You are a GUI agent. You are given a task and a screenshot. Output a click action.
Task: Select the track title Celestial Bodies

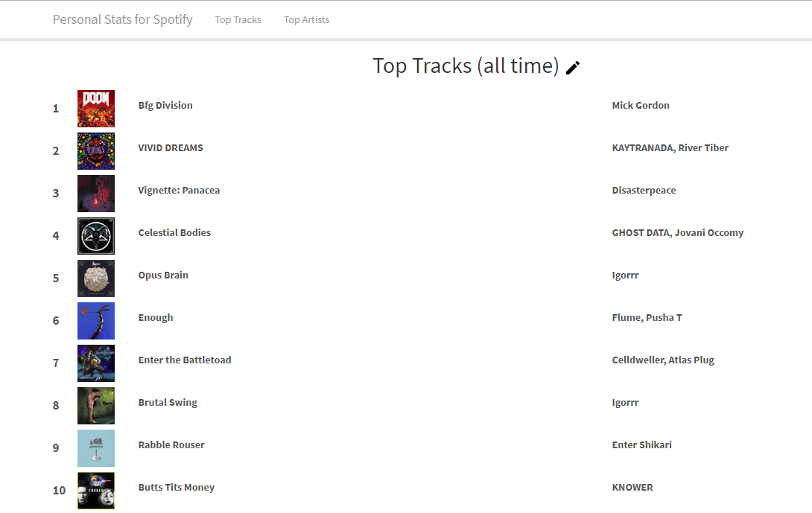click(x=174, y=233)
